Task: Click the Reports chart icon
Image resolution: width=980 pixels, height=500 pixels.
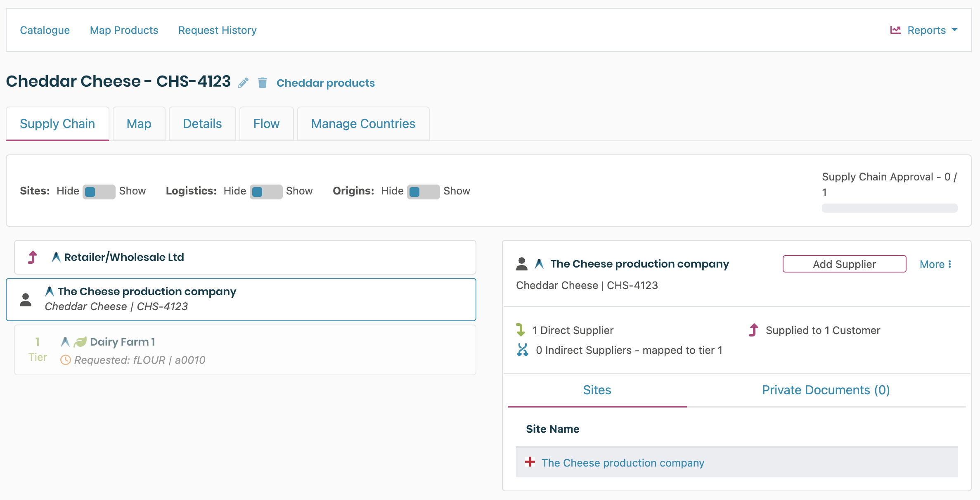Action: (895, 30)
